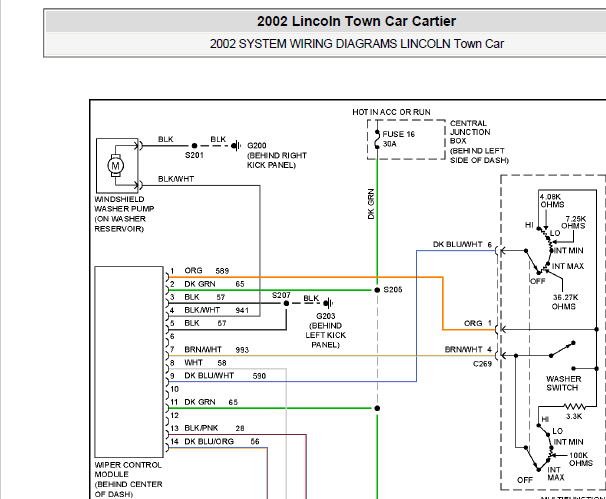This screenshot has height=499, width=606.
Task: Select the S205 splice dot
Action: coord(377,290)
